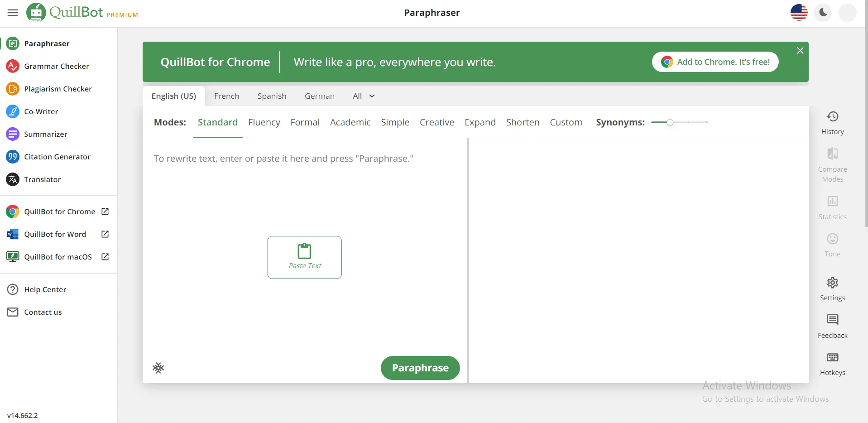
Task: Open the Statistics panel
Action: click(833, 208)
